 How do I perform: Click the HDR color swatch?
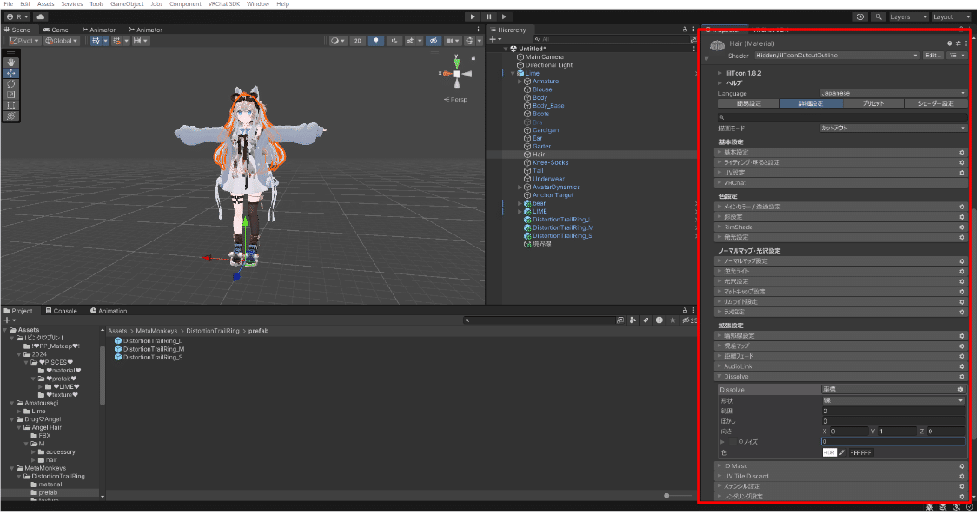[830, 453]
